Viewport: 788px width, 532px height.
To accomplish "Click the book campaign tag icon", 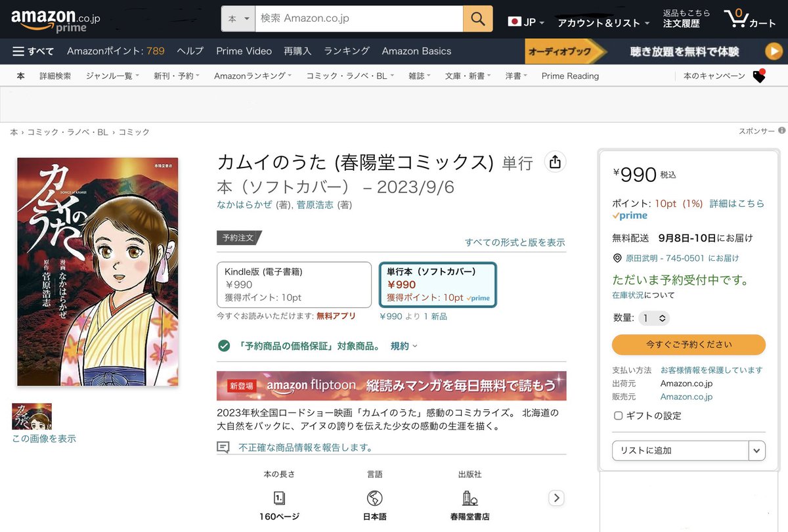I will pos(759,76).
